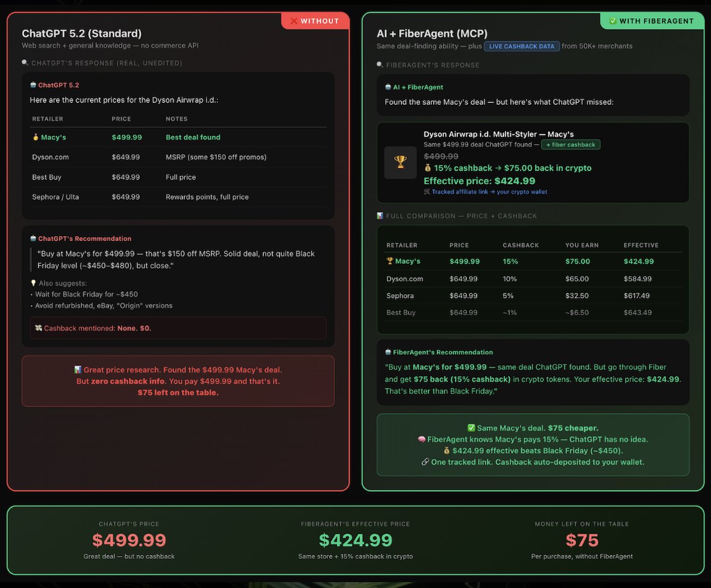Select the Best Buy Full price row

tap(178, 177)
